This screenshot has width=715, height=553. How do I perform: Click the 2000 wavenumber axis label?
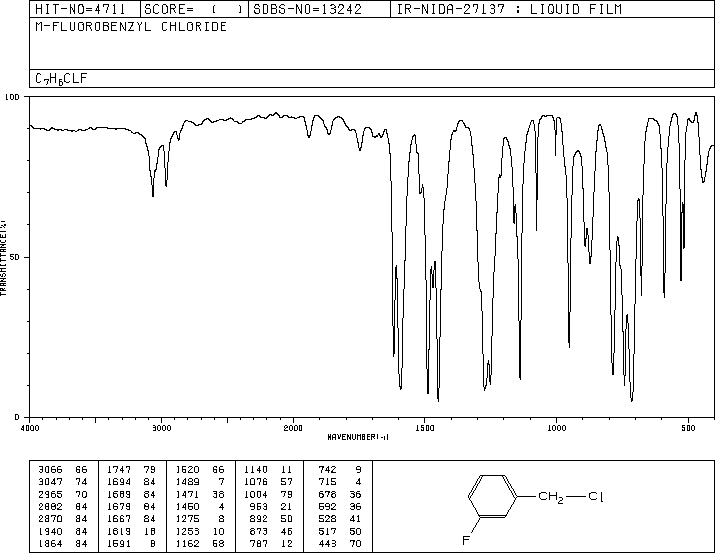click(293, 428)
